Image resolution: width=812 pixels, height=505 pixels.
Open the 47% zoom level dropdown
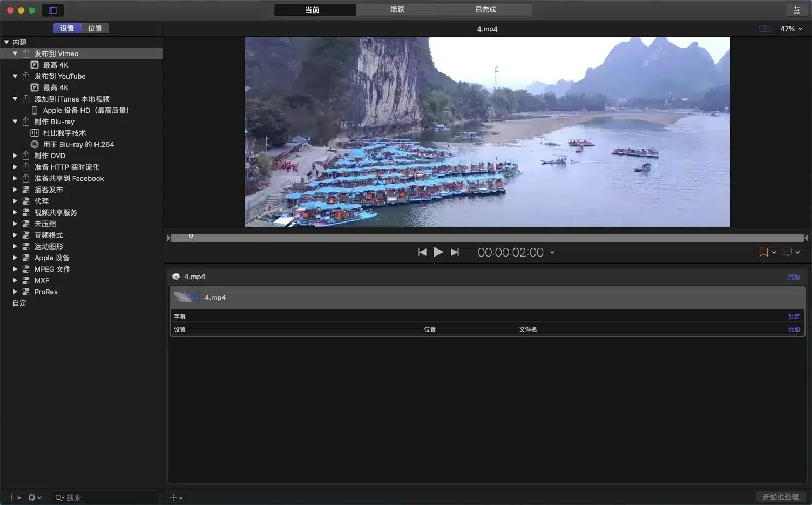(x=791, y=29)
